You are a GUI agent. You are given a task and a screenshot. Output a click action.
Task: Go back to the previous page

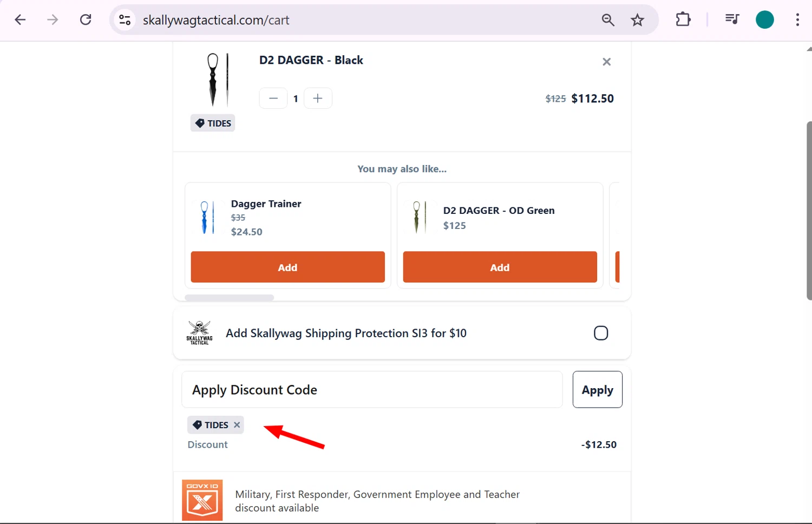(x=20, y=20)
